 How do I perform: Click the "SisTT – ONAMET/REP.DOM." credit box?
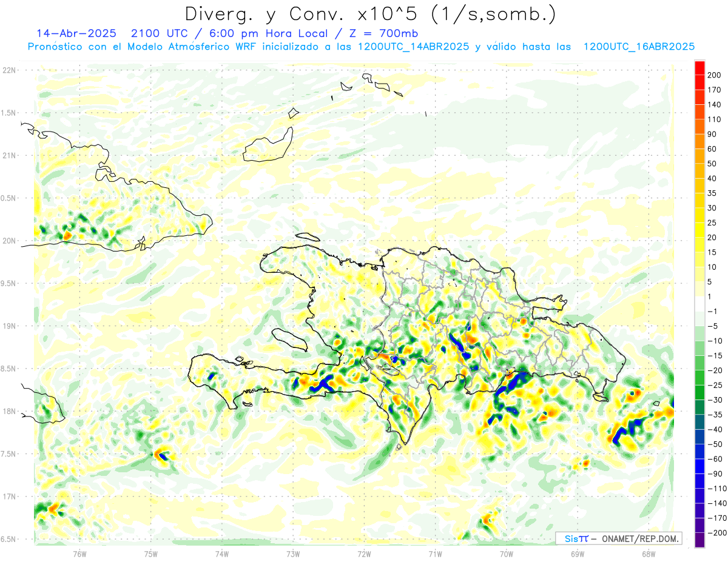point(619,538)
